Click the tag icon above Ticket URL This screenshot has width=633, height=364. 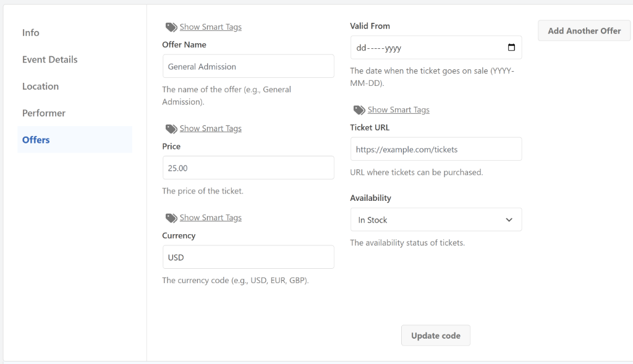359,110
